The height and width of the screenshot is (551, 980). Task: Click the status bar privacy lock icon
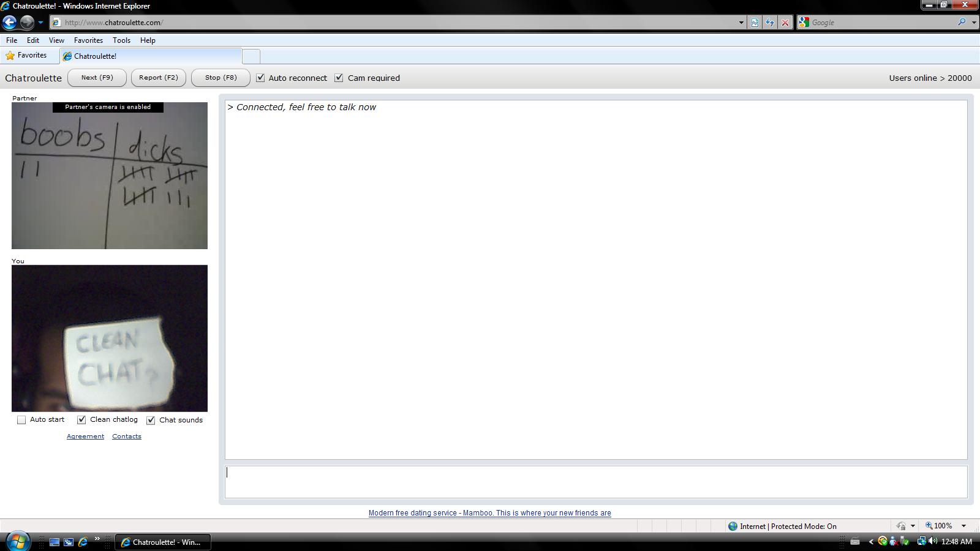coord(901,526)
